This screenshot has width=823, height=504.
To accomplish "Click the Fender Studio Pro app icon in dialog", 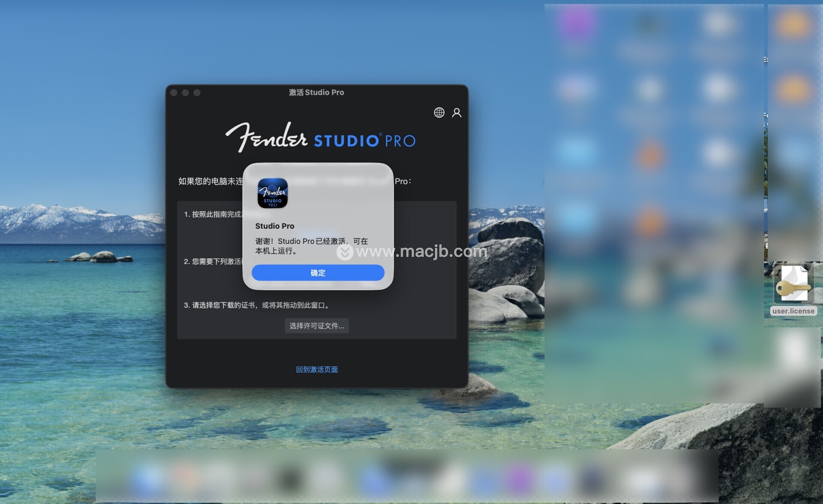I will [x=273, y=193].
